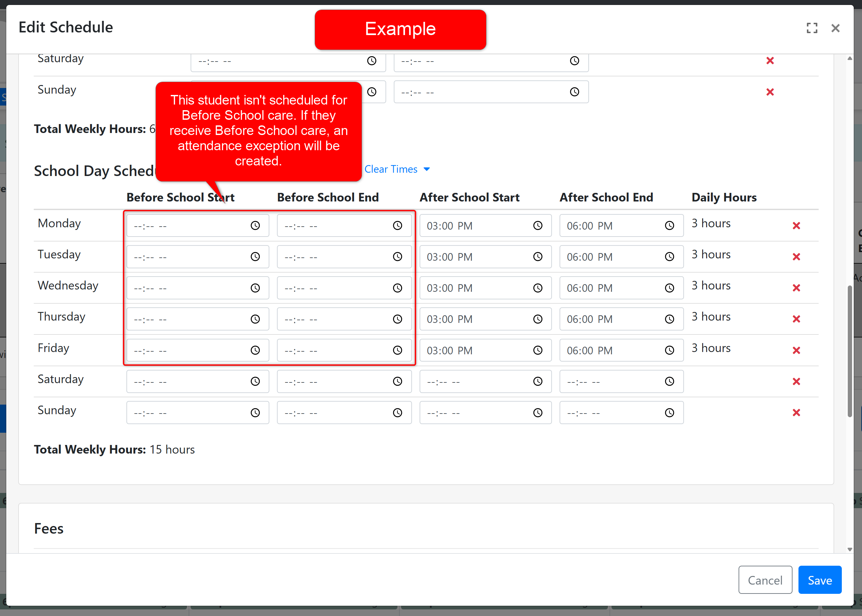Click the caret arrow next to Clear Times

click(427, 169)
